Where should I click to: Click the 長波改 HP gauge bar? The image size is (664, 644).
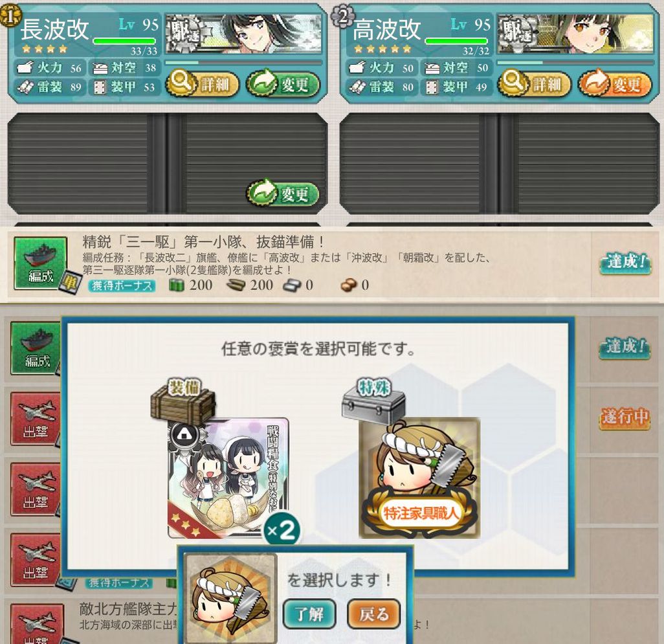click(x=124, y=41)
